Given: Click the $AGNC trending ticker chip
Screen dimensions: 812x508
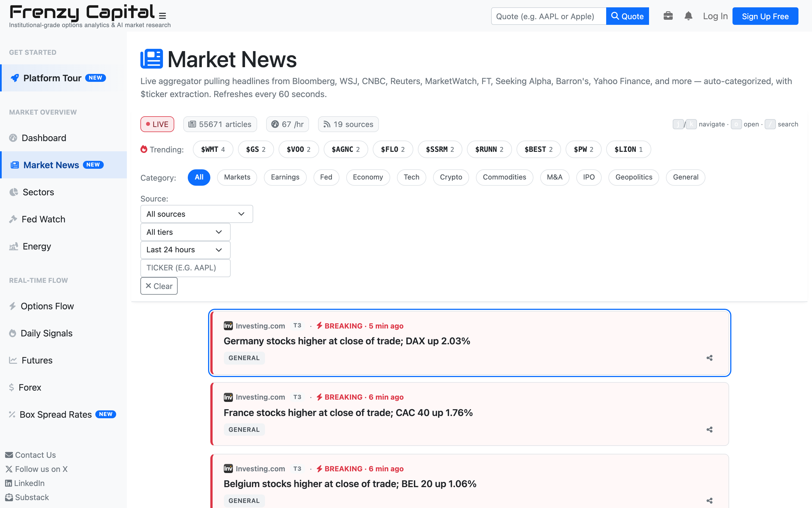Looking at the screenshot, I should [x=346, y=149].
